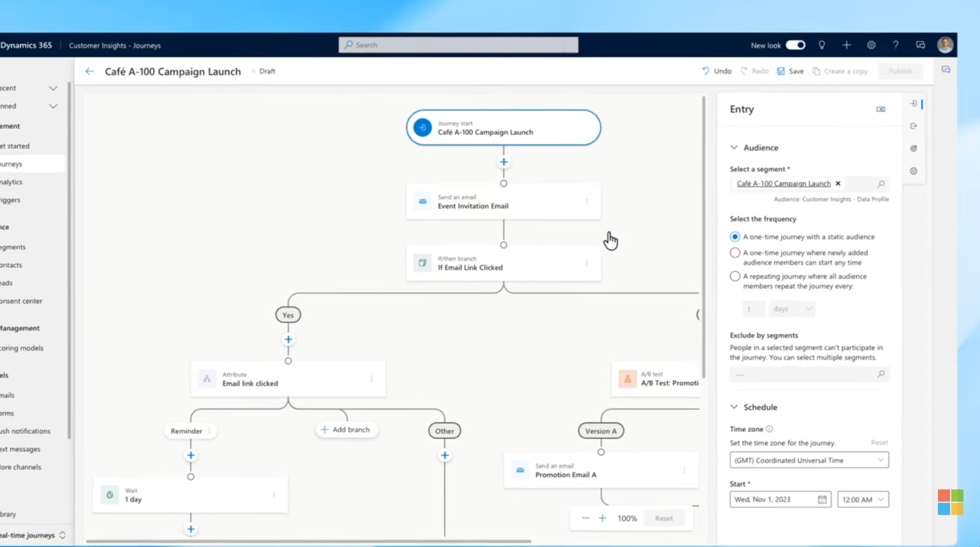Screen dimensions: 980x547
Task: Open settings gear in top bar
Action: click(871, 45)
